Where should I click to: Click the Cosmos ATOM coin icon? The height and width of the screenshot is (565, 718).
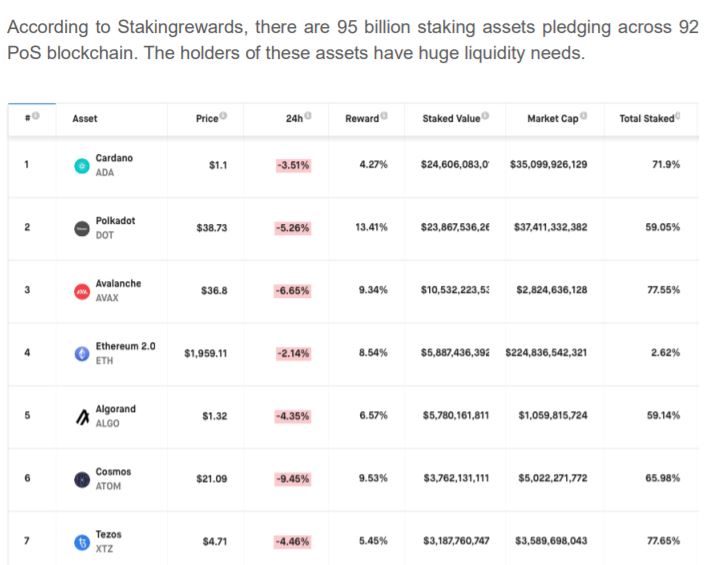pyautogui.click(x=82, y=479)
